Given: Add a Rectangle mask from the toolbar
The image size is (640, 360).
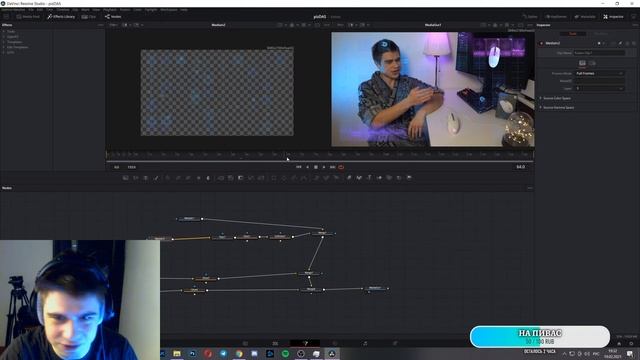Looking at the screenshot, I should (x=274, y=178).
